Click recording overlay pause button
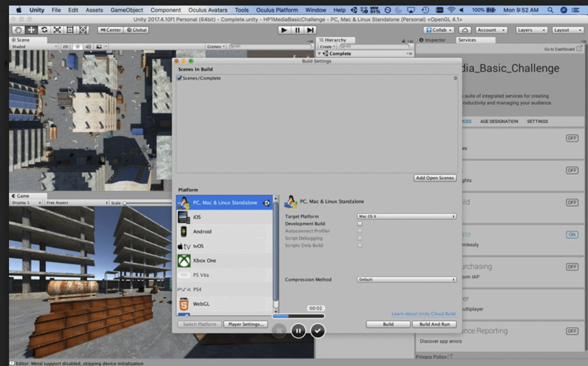The height and width of the screenshot is (366, 588). click(298, 331)
